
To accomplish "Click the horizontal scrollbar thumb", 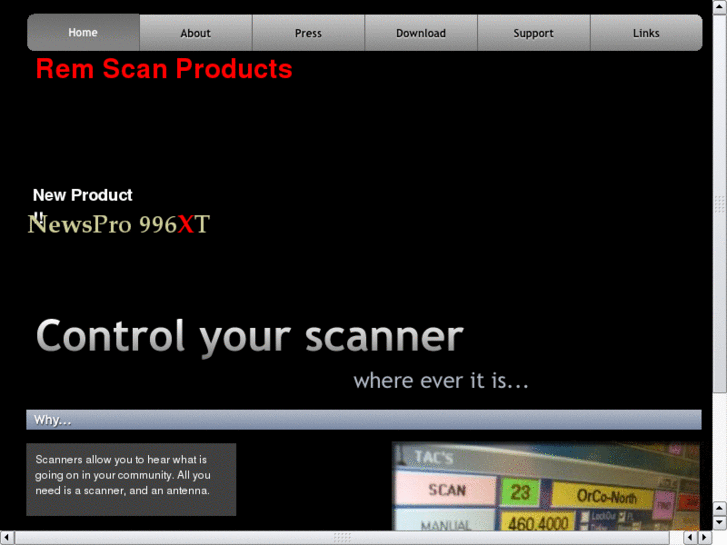I will (342, 538).
